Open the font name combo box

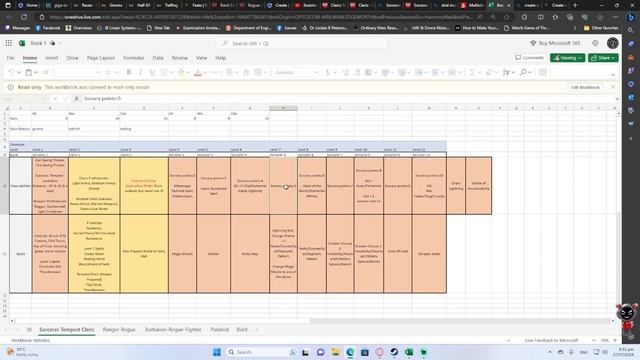coord(77,72)
